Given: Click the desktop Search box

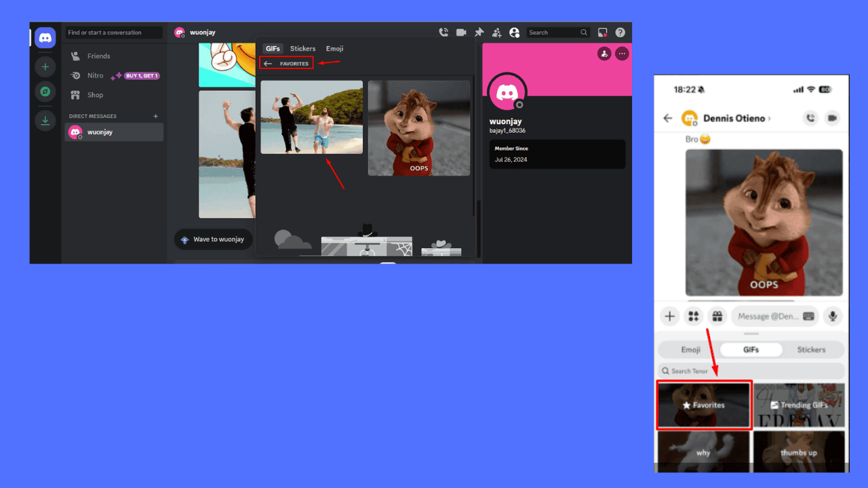Looking at the screenshot, I should 558,33.
